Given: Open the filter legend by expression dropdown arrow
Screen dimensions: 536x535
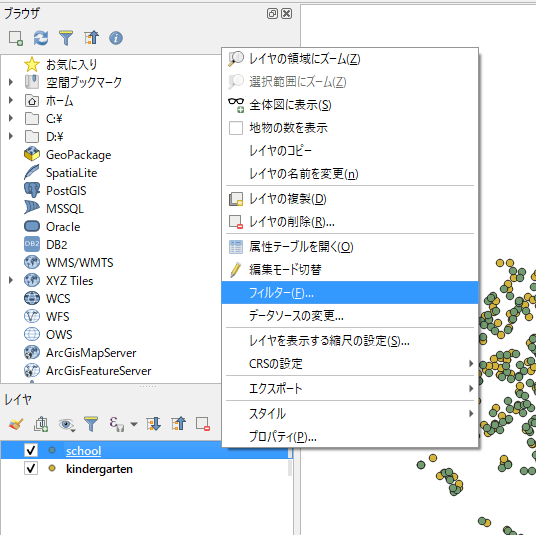Looking at the screenshot, I should coord(134,425).
